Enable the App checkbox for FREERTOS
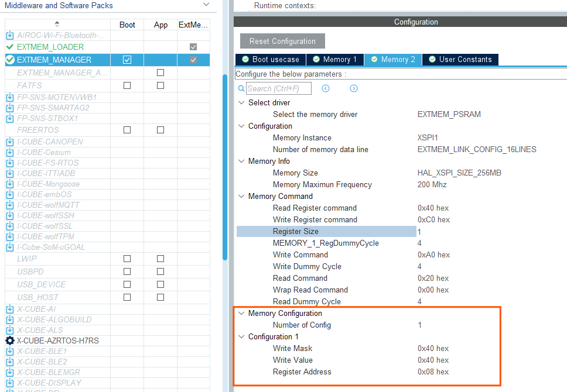 160,129
